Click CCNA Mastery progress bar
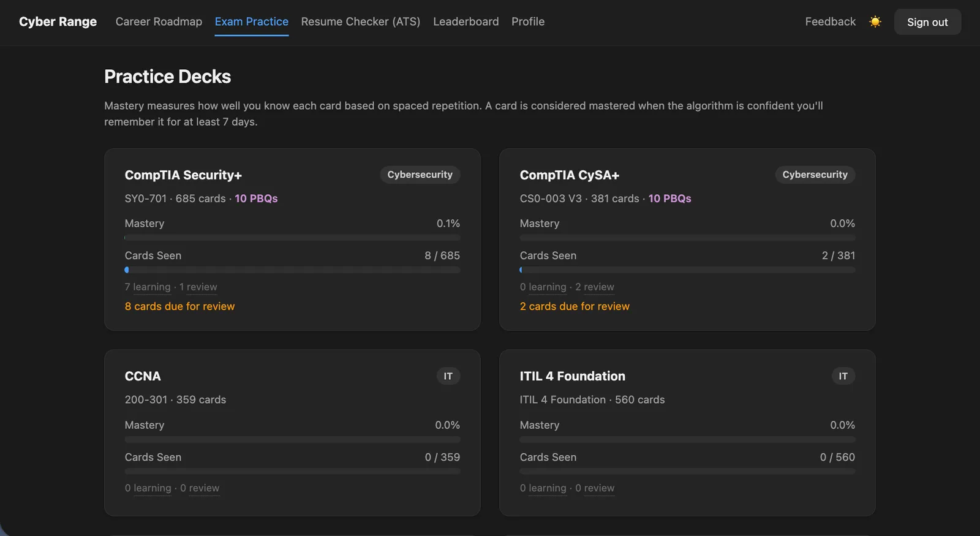The image size is (980, 536). 292,439
